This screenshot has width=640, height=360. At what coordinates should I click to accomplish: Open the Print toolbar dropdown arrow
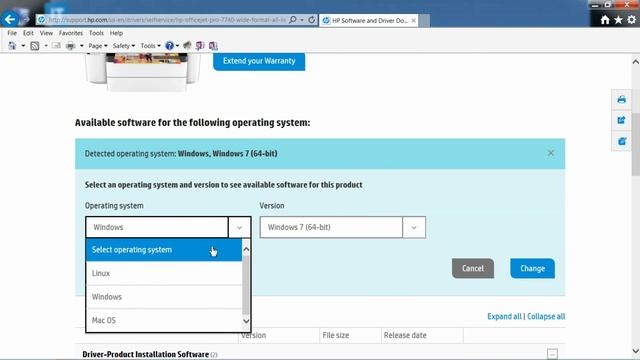[82, 46]
